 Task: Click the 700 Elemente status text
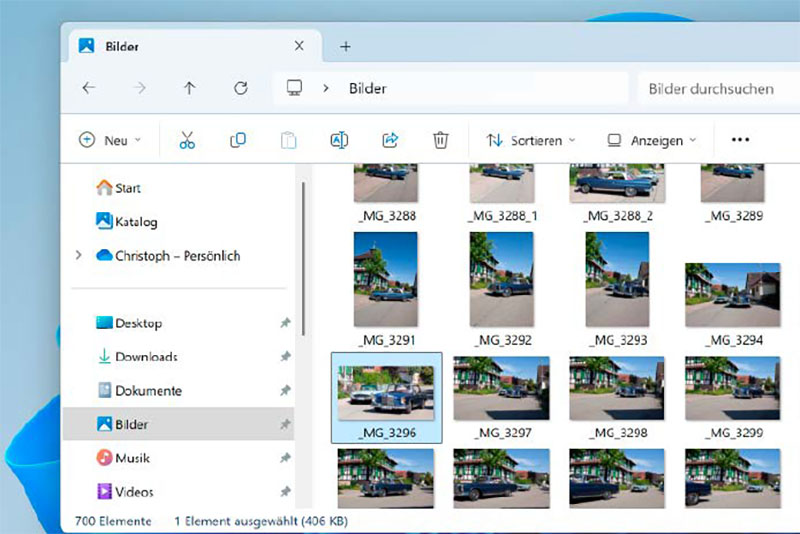113,521
